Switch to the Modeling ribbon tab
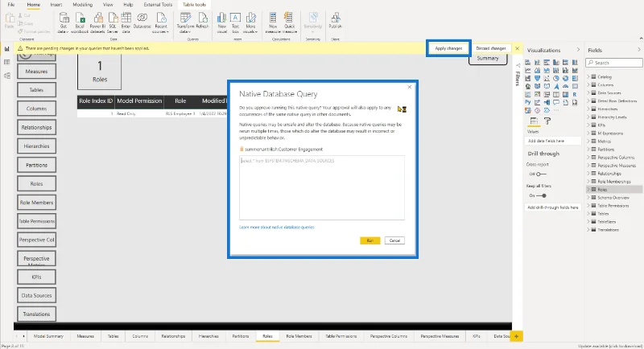This screenshot has width=644, height=349. point(83,5)
